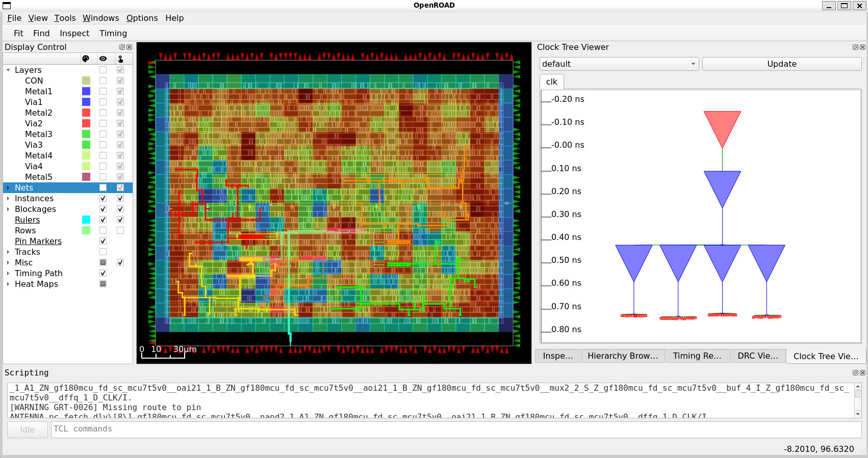The height and width of the screenshot is (458, 868).
Task: Click the color palette column header icon
Action: pos(86,59)
